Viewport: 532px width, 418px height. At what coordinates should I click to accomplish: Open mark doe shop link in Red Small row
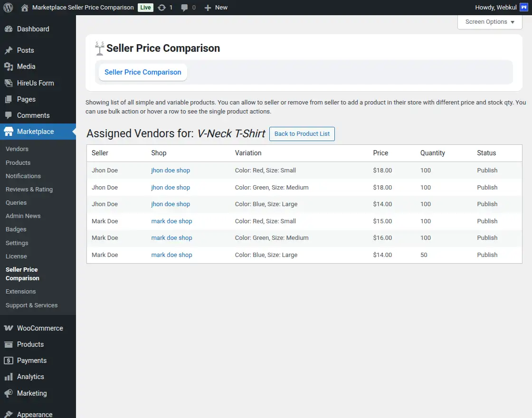pyautogui.click(x=171, y=221)
